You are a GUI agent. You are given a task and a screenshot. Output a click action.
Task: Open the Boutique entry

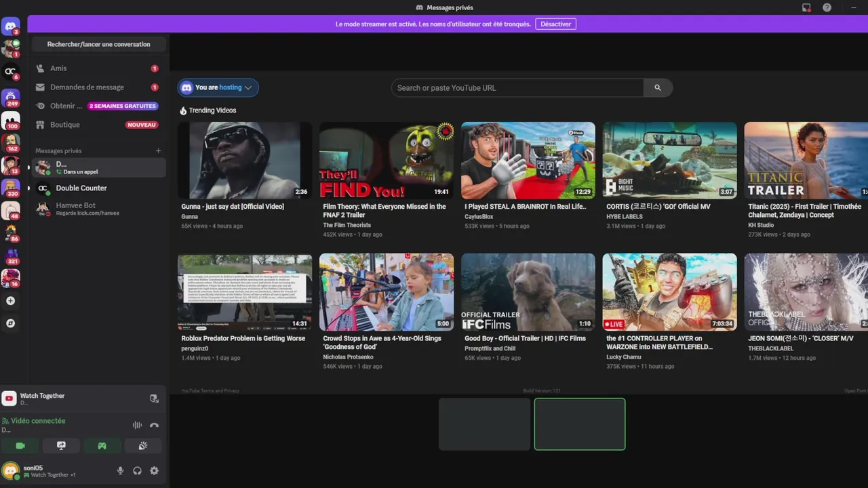(98, 125)
